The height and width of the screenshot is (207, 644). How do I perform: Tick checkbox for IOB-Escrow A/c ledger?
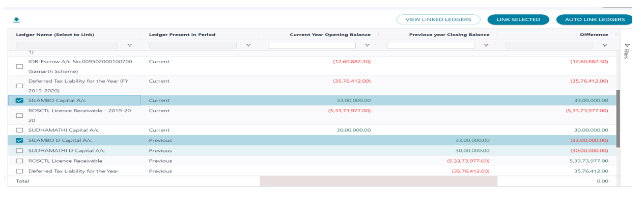[19, 67]
